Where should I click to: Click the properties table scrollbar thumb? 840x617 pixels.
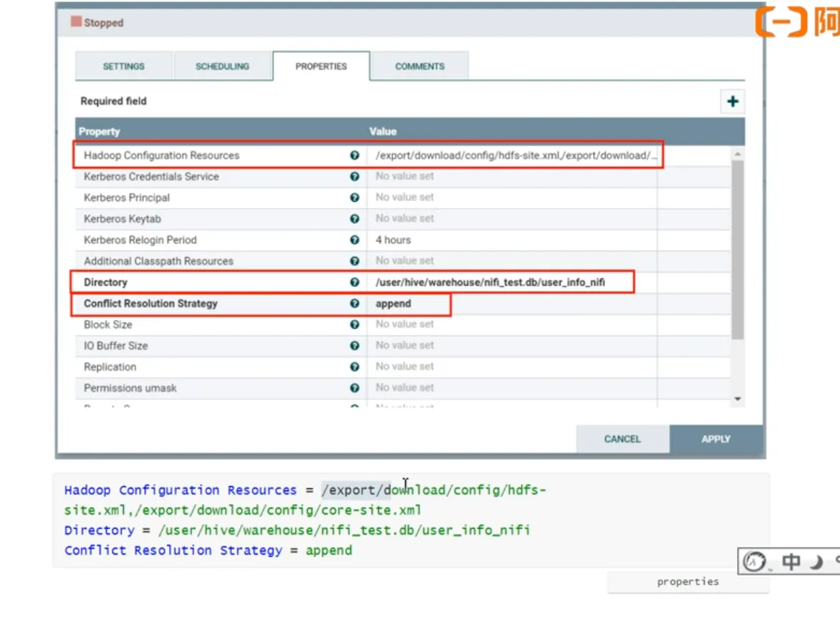coord(738,250)
